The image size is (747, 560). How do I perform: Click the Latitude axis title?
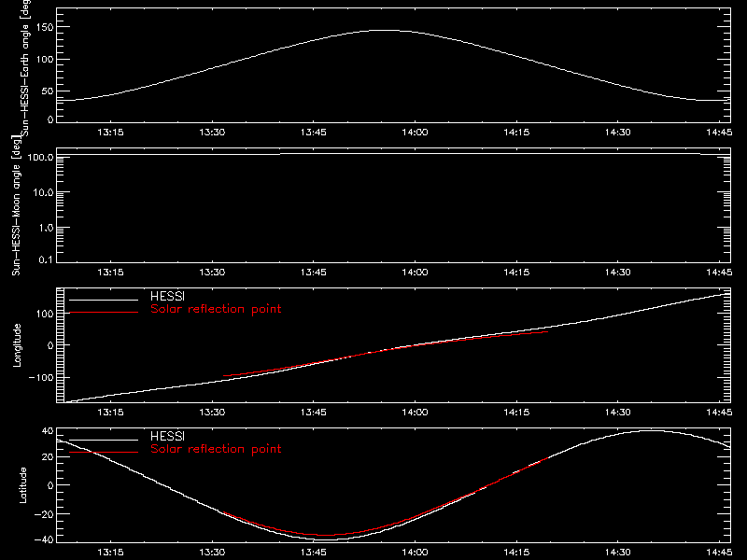[x=22, y=485]
